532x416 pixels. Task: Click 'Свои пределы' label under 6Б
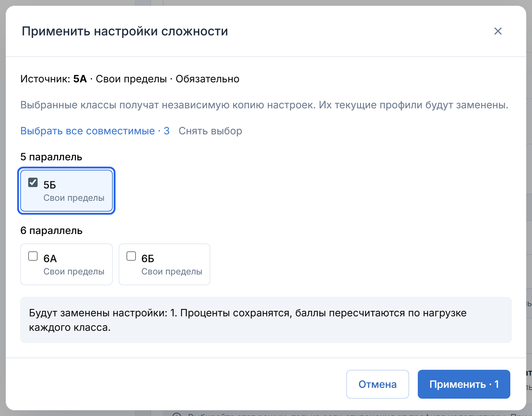(172, 272)
